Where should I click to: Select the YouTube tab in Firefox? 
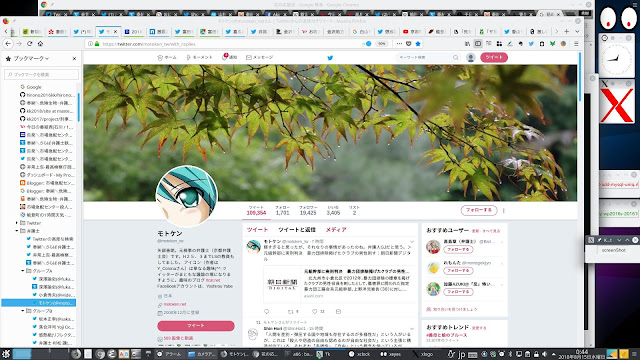(411, 31)
